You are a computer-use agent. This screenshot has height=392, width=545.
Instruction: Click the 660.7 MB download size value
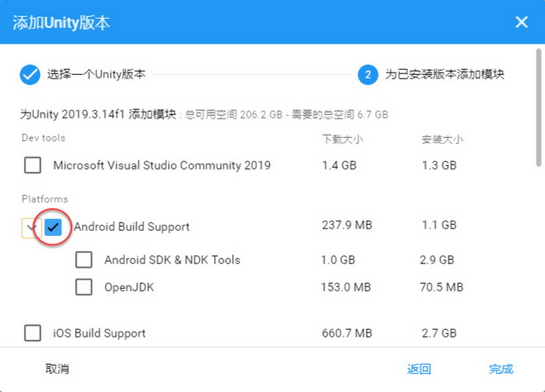coord(347,333)
